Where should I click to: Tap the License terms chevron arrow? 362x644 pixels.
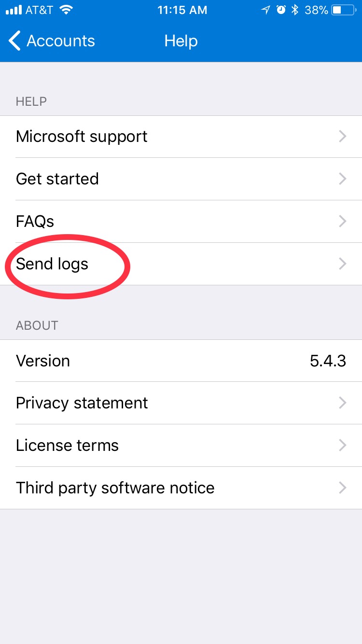click(x=343, y=445)
